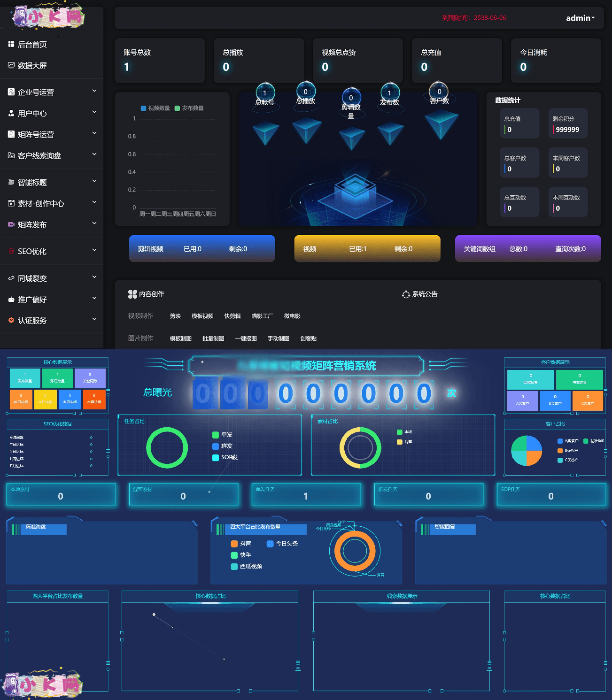
Task: Open the 模板制图 link
Action: click(181, 338)
